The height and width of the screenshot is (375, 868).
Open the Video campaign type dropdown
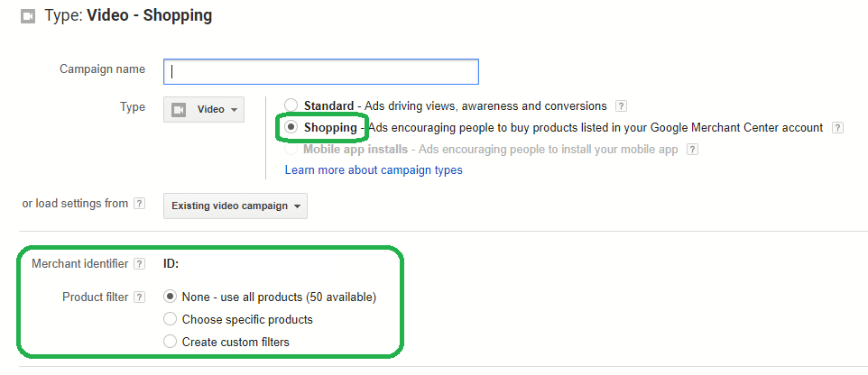tap(204, 109)
